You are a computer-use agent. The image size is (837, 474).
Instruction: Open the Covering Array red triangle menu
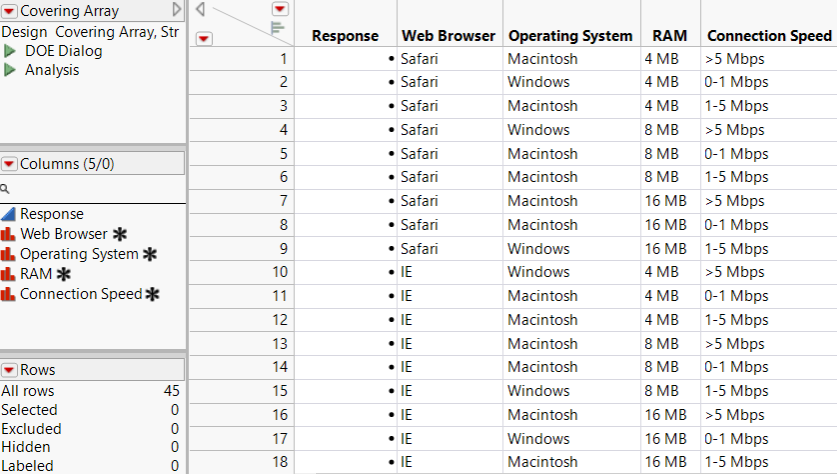pos(10,11)
